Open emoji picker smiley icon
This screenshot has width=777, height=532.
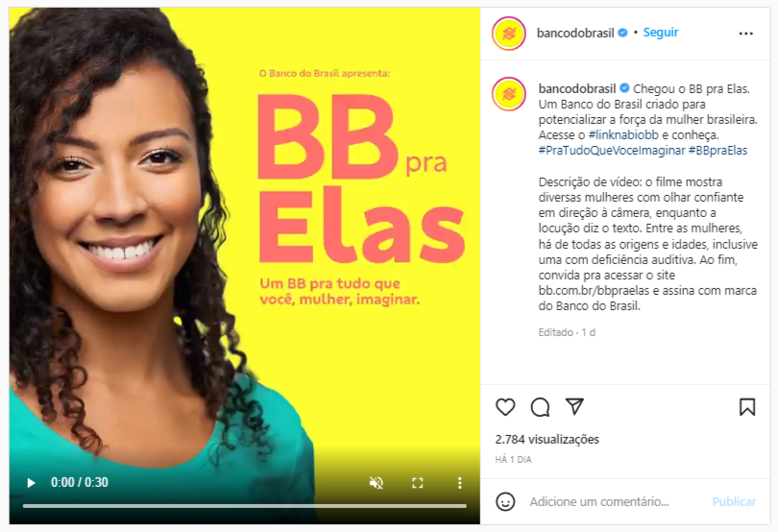pos(505,502)
